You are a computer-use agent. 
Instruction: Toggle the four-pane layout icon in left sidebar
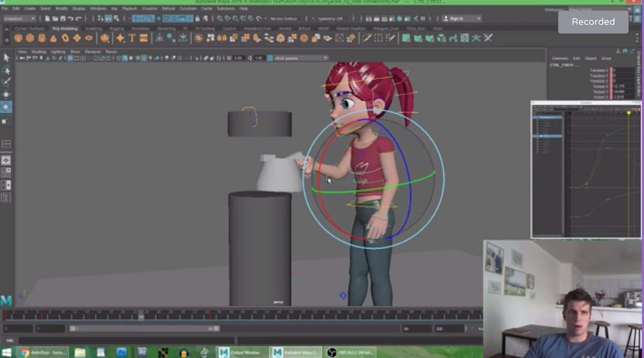6,172
